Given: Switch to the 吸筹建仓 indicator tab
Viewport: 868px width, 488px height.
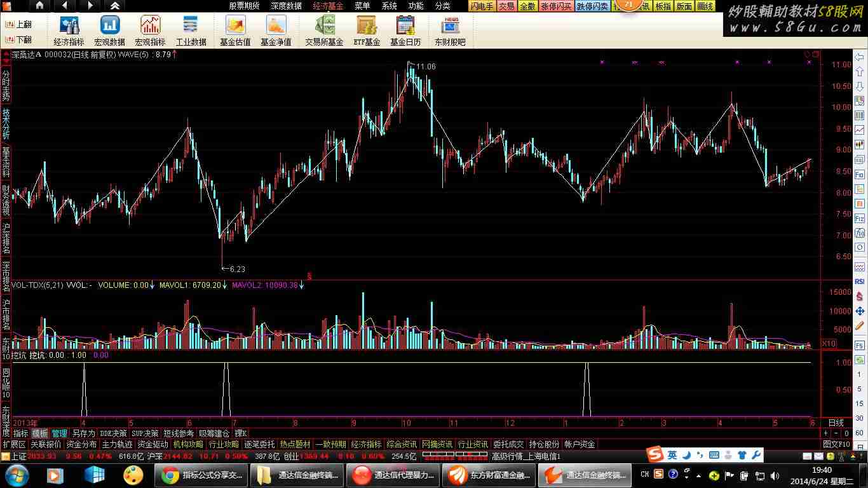Looking at the screenshot, I should tap(214, 433).
